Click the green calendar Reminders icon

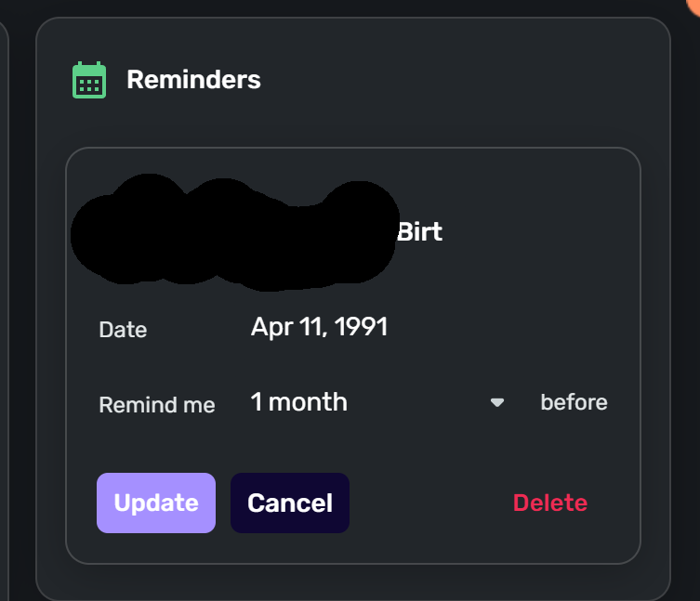tap(89, 80)
